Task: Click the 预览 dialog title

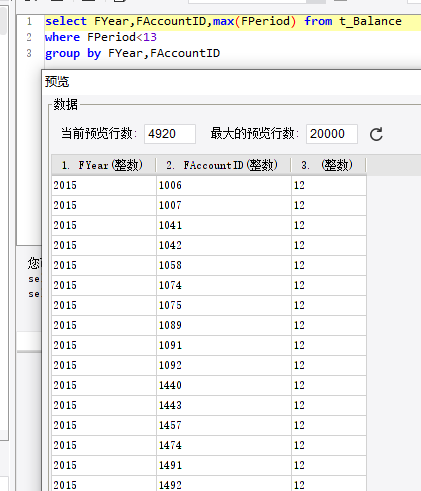Action: (x=57, y=82)
